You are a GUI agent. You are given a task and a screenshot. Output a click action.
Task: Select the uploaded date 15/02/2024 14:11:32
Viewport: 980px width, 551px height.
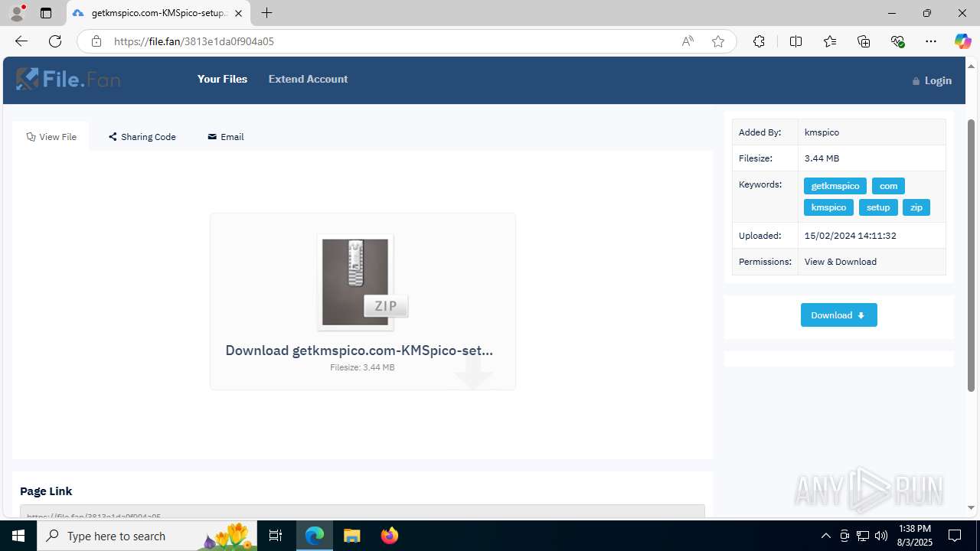(850, 236)
